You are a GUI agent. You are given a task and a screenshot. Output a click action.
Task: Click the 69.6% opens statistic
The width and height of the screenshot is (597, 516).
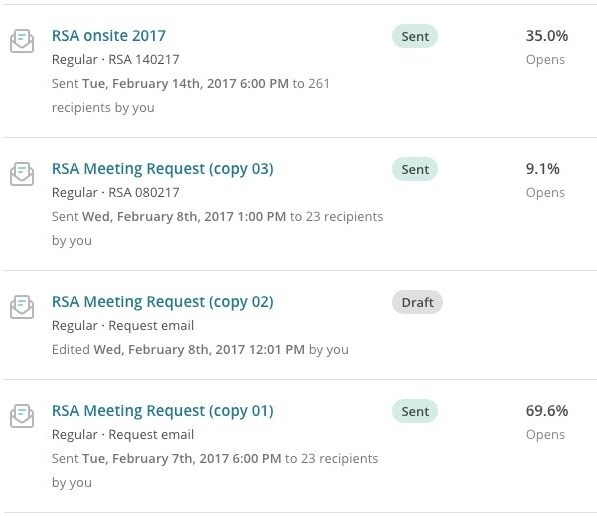pos(547,411)
